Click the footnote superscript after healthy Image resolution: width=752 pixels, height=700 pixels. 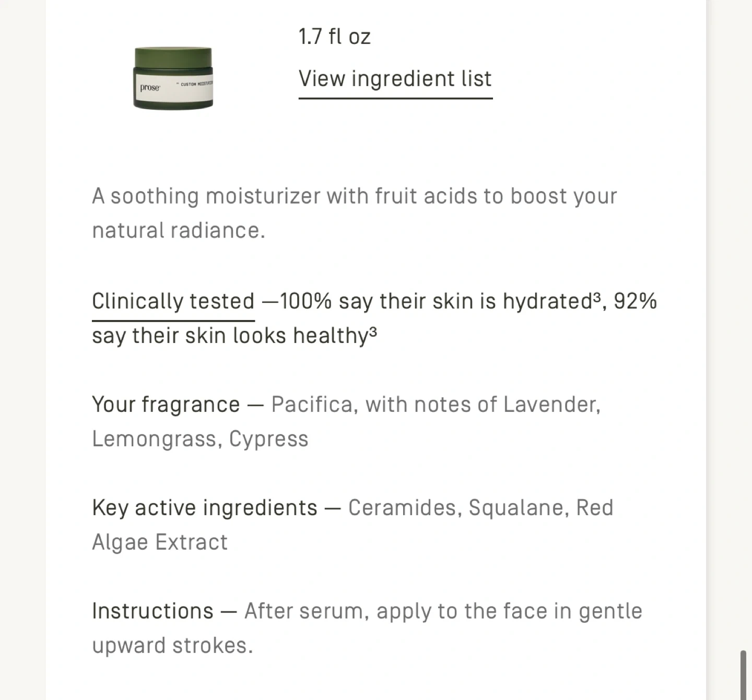pos(373,331)
